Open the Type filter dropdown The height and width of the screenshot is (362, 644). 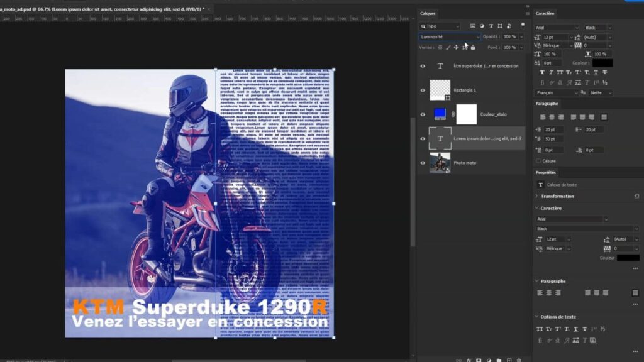coord(440,26)
